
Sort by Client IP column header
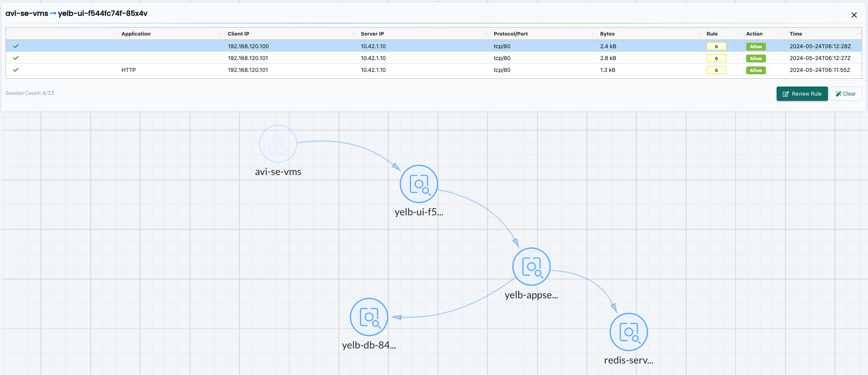tap(239, 34)
